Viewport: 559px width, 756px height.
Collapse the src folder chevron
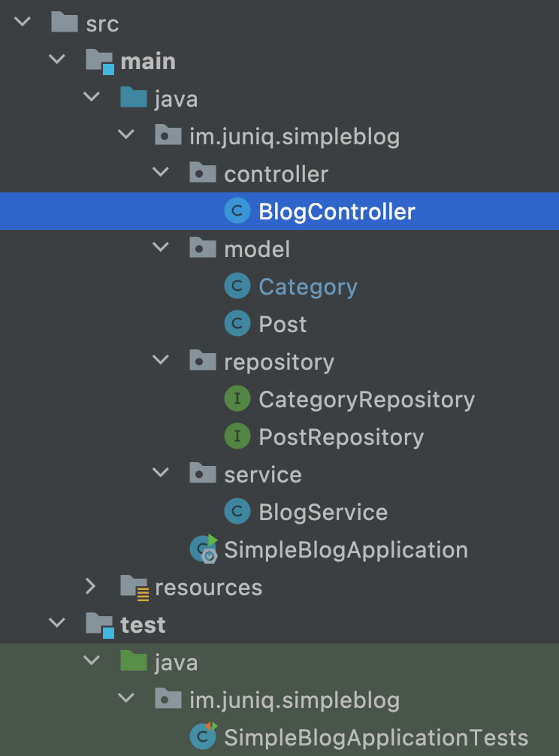pyautogui.click(x=23, y=22)
